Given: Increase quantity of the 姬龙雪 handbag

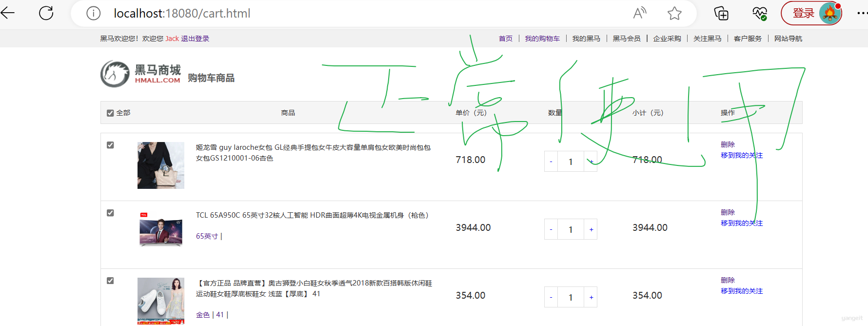Looking at the screenshot, I should 591,162.
